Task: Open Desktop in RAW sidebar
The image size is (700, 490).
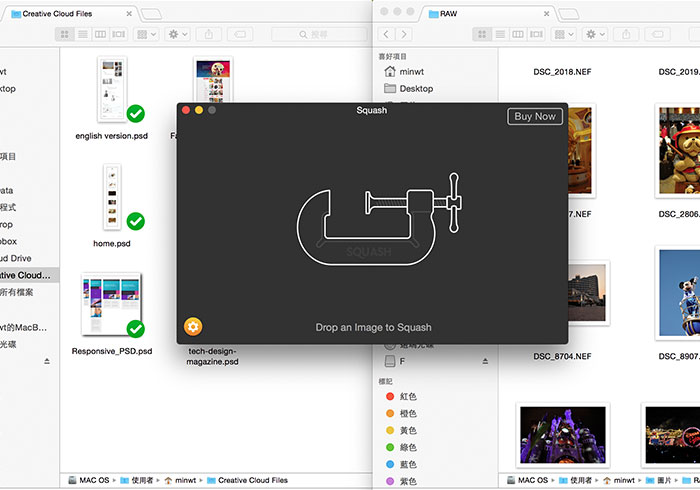Action: tap(408, 88)
